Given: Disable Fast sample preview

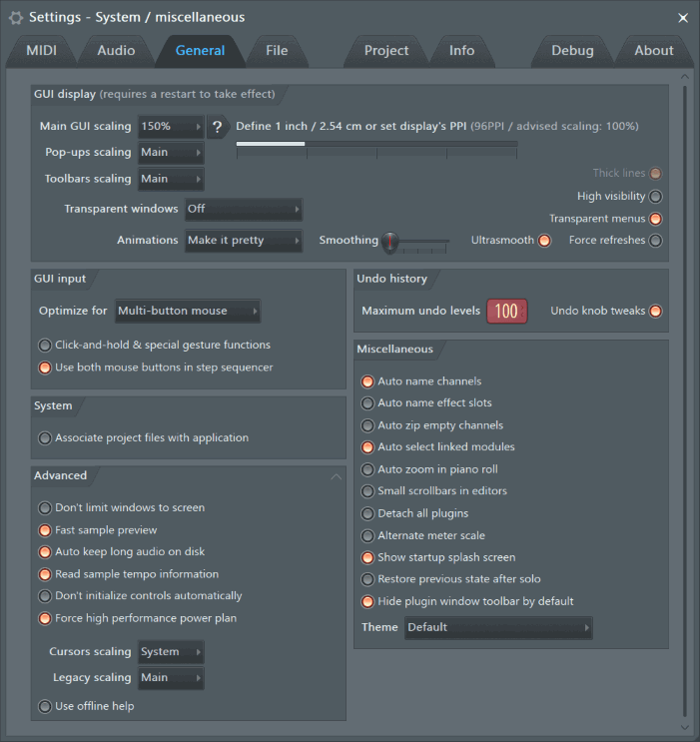Looking at the screenshot, I should 45,530.
